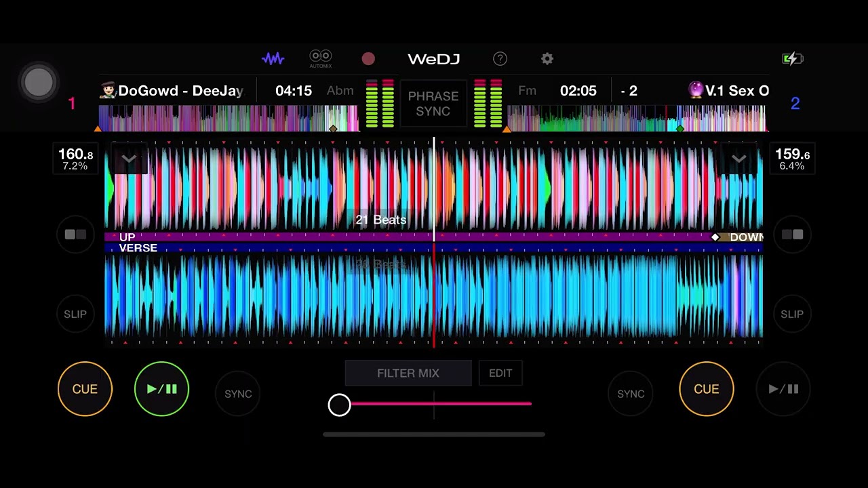Tap the white diamond phrase marker
The width and height of the screenshot is (868, 488).
pyautogui.click(x=715, y=237)
